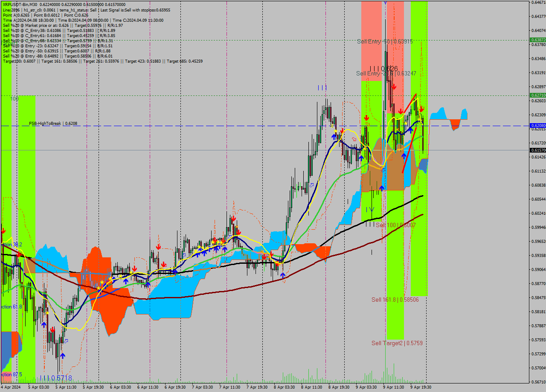Click the 'Sell %10 @ C_Entry61: 0.61684' line
This screenshot has height=392, width=546.
59,35
